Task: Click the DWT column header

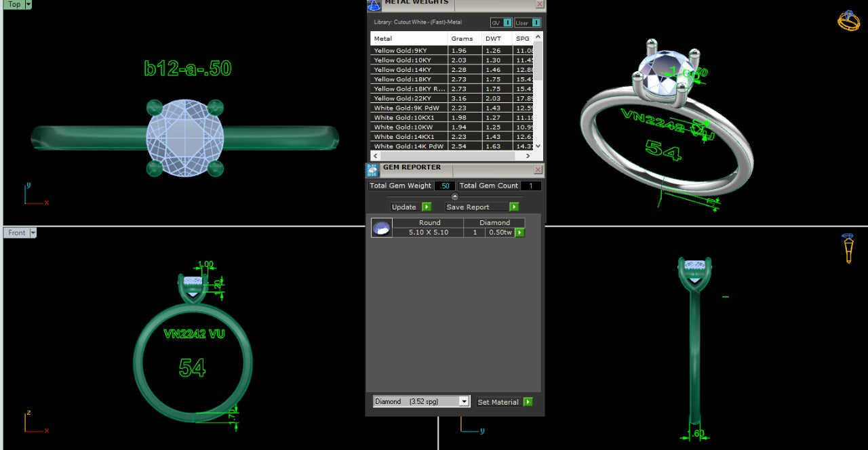Action: tap(497, 39)
